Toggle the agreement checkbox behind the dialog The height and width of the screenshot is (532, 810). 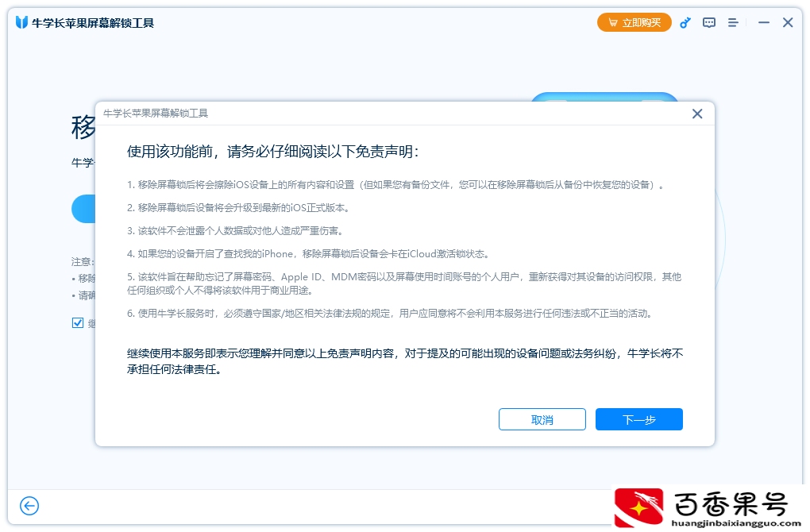point(78,323)
